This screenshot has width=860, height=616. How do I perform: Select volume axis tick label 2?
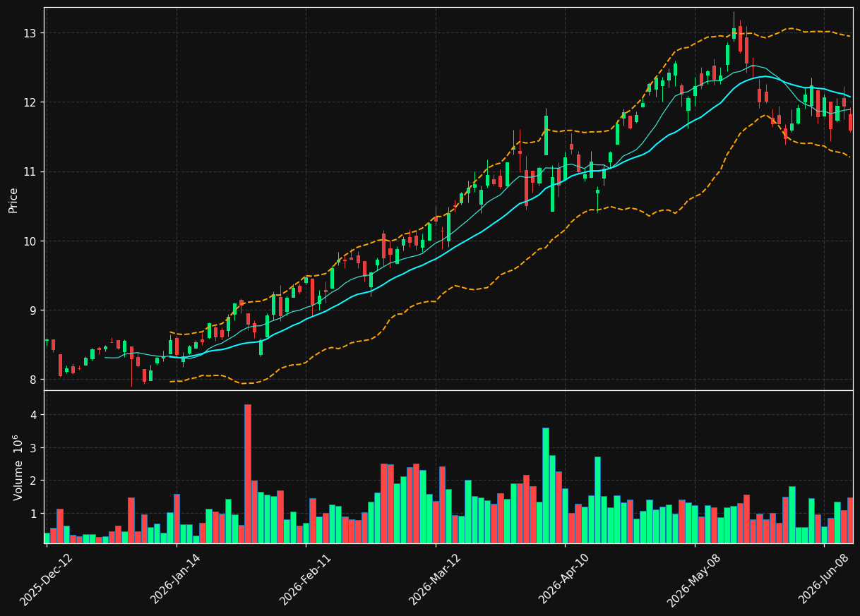35,481
